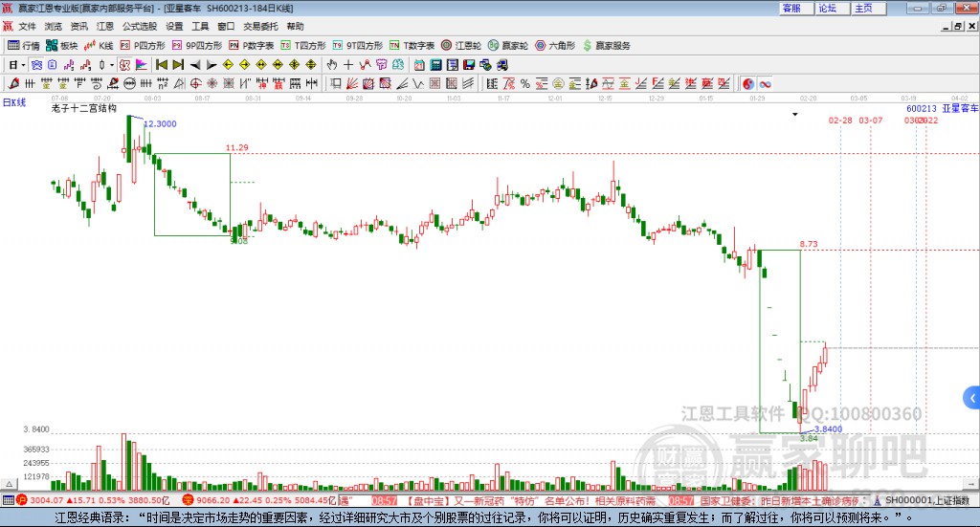Open the 设置 menu

174,26
